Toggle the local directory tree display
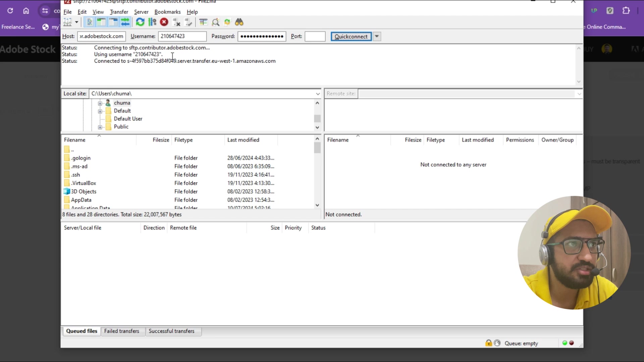The width and height of the screenshot is (644, 362). tap(101, 22)
